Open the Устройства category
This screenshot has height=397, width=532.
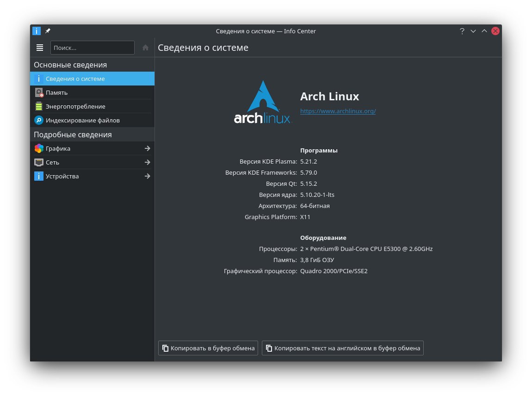(92, 176)
